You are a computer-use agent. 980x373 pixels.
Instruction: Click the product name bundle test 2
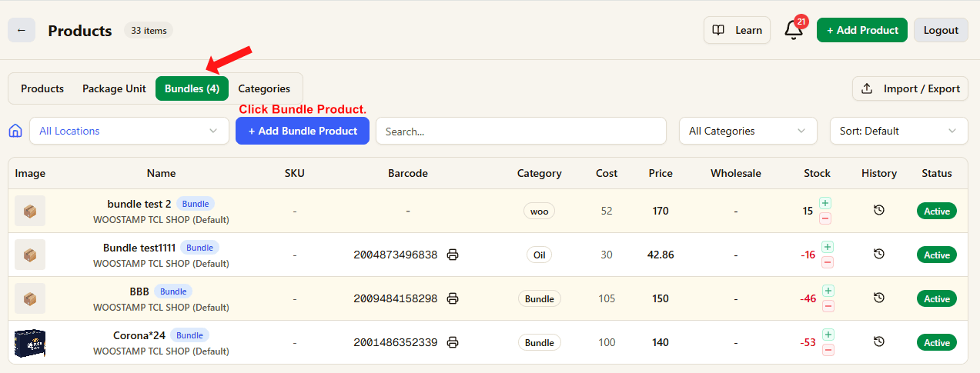(139, 204)
